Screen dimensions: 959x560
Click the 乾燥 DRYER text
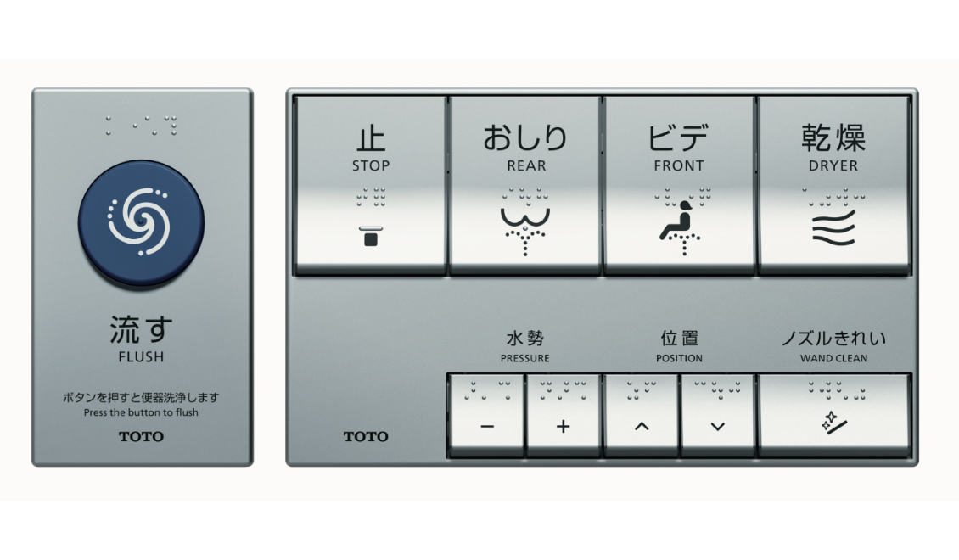click(833, 148)
